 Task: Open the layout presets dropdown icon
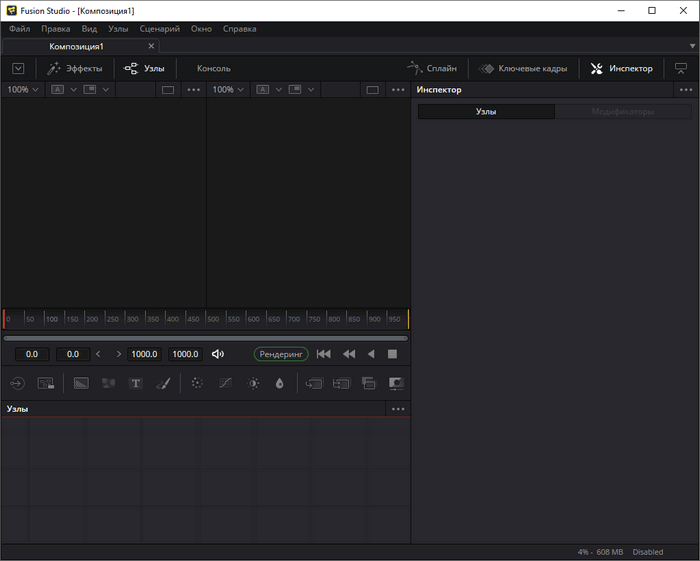coord(18,68)
